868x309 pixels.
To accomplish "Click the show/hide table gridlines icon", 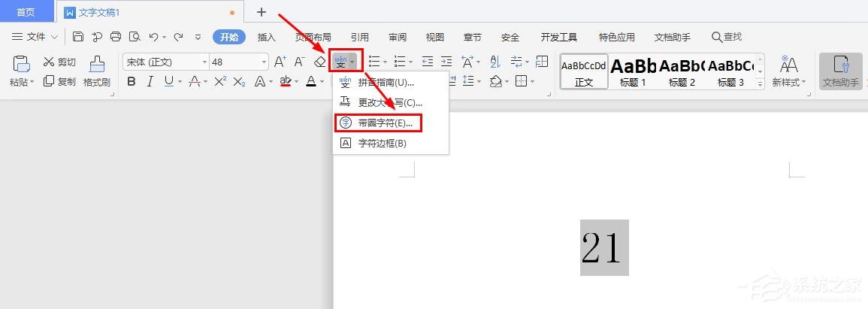I will pos(542,62).
